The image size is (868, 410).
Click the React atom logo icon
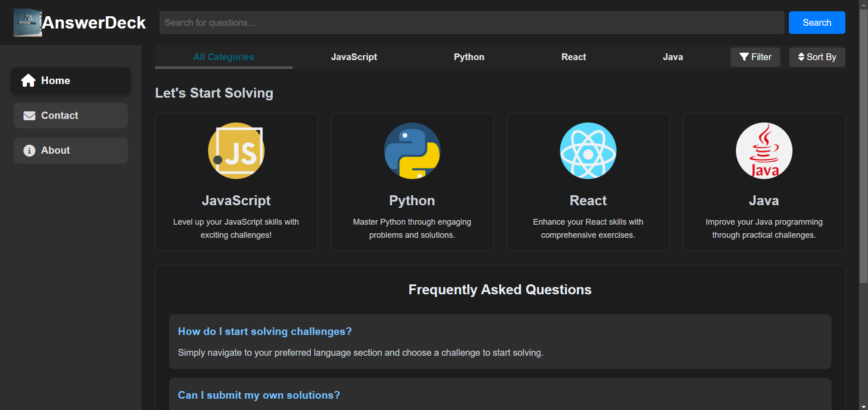coord(588,151)
